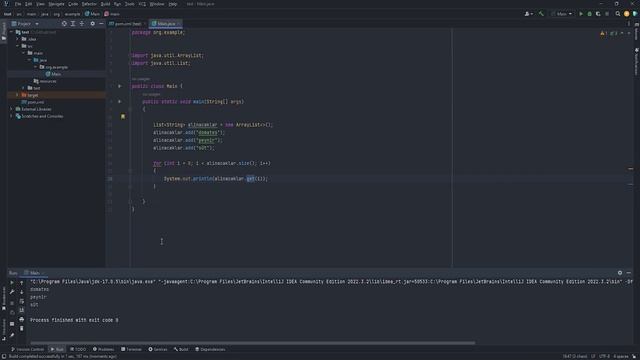Collapse the org.example package node
The height and width of the screenshot is (360, 640).
click(x=36, y=67)
